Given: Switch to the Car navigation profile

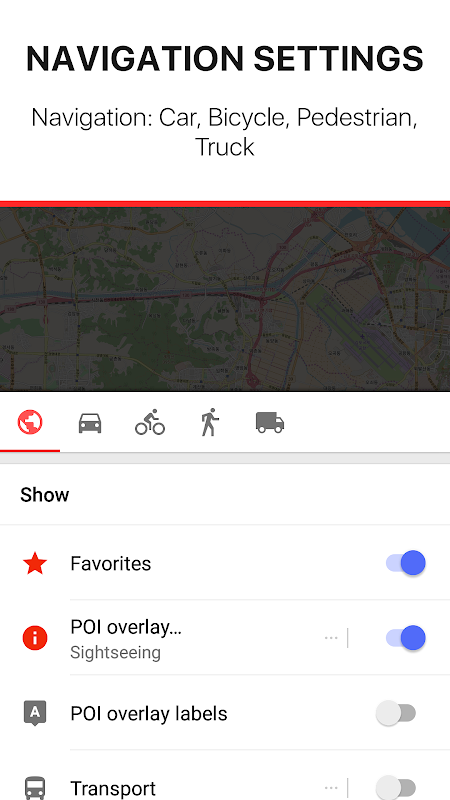Looking at the screenshot, I should click(x=90, y=423).
